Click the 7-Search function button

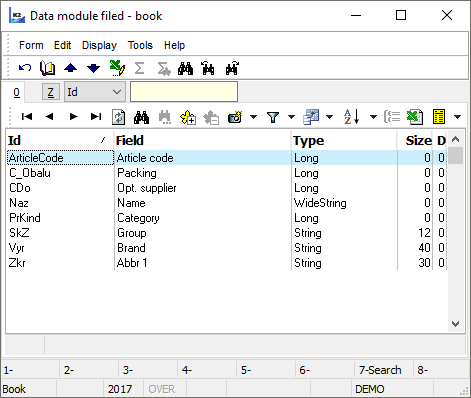tap(380, 370)
